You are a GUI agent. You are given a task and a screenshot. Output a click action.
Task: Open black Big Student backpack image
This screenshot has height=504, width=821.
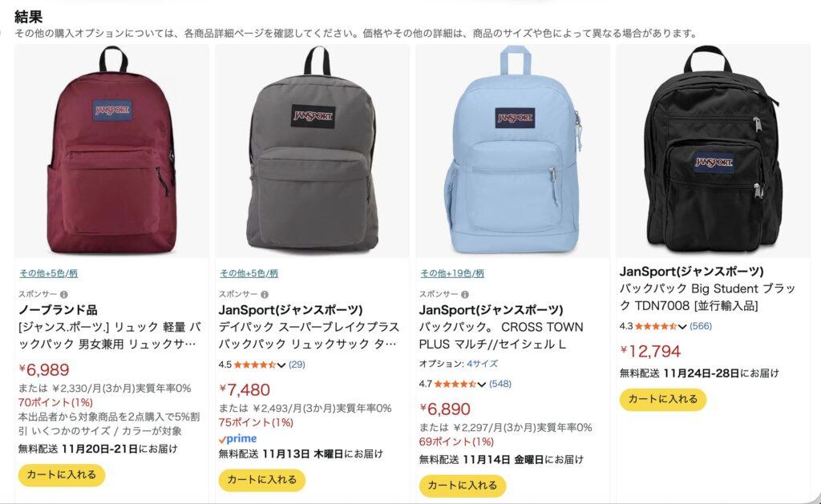(713, 151)
